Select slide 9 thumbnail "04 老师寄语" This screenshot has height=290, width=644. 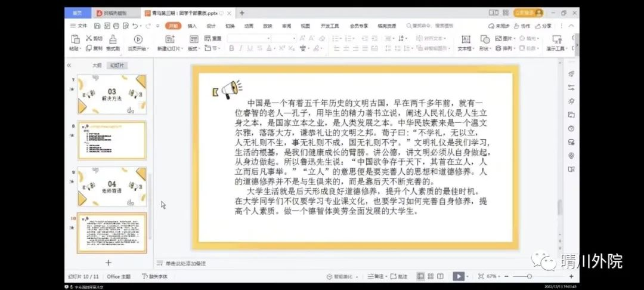tap(112, 186)
